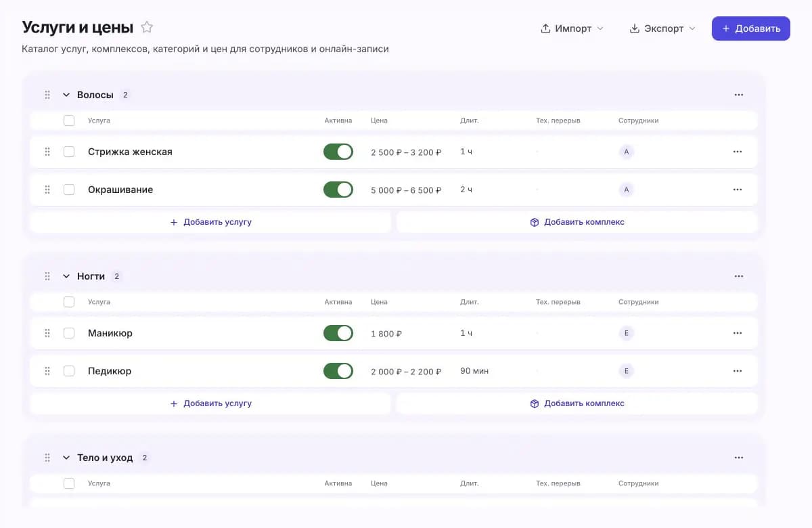Collapse the Волосы category chevron
This screenshot has width=812, height=528.
(x=66, y=95)
